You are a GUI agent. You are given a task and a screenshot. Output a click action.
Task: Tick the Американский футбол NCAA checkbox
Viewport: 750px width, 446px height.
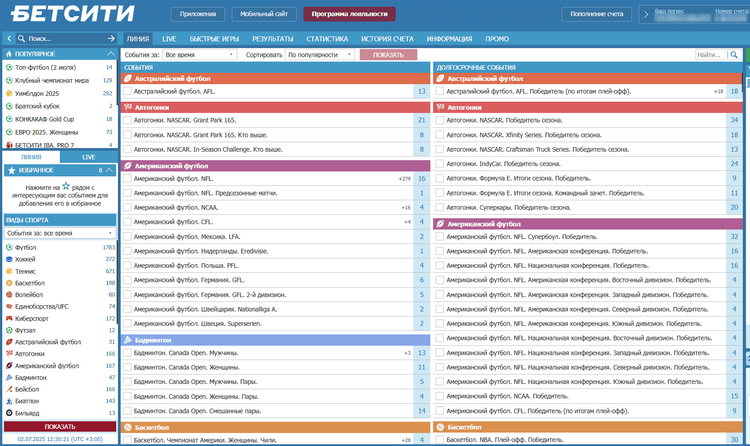[128, 207]
